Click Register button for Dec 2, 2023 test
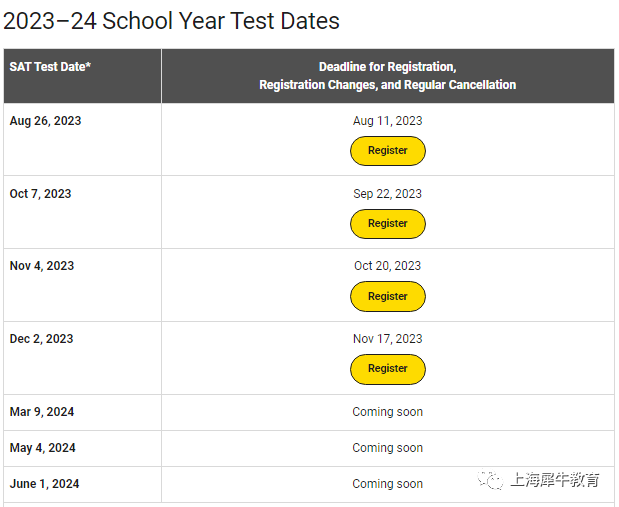The image size is (619, 507). (388, 369)
